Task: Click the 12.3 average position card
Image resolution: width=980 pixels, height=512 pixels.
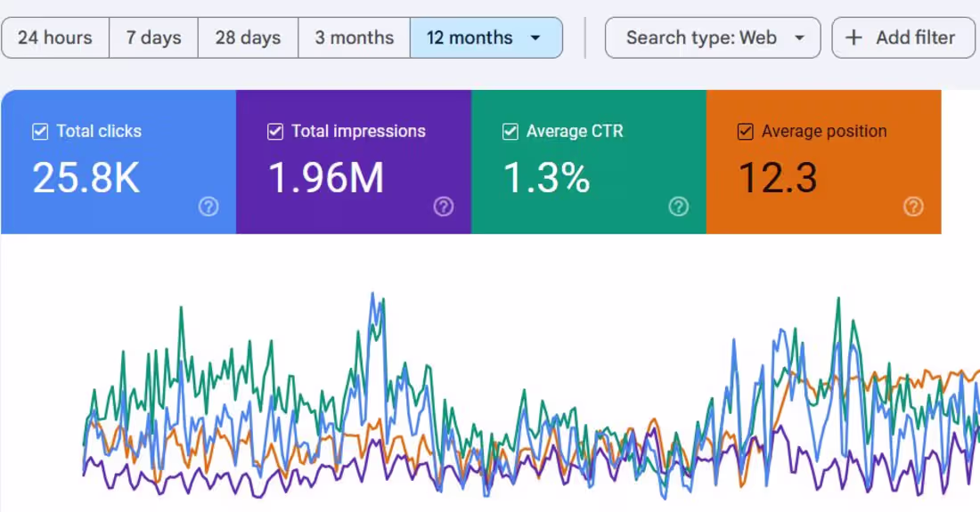Action: pyautogui.click(x=824, y=162)
